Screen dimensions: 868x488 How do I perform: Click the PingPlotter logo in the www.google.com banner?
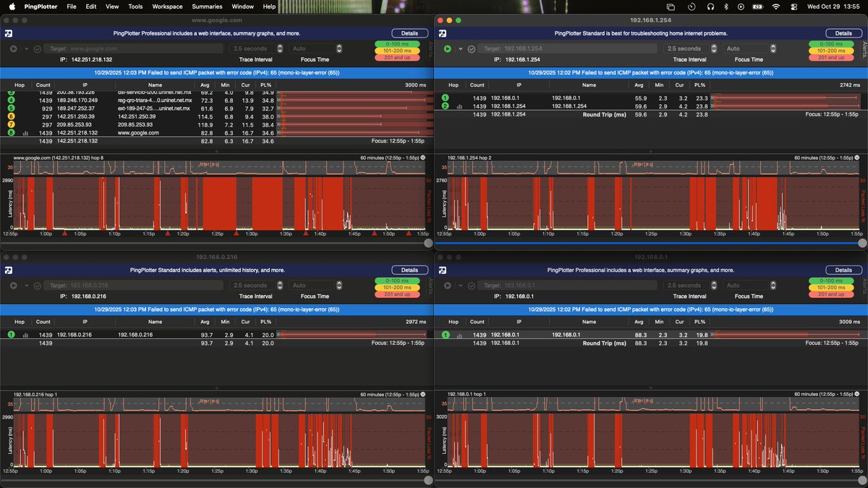coord(7,33)
